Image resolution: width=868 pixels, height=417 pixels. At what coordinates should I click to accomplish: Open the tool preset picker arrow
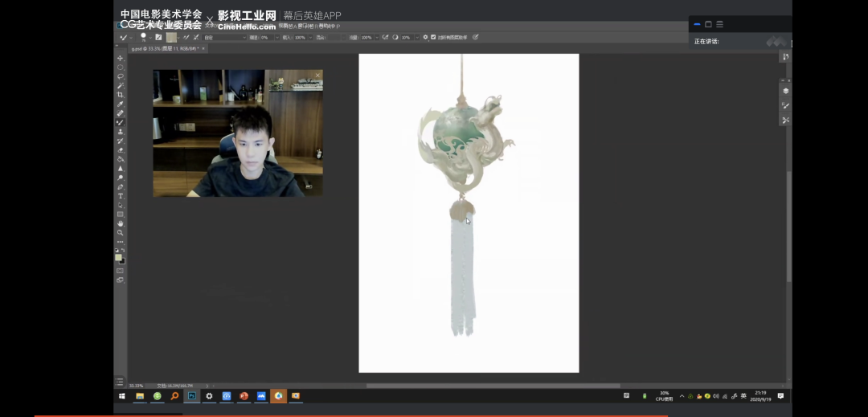coord(129,37)
